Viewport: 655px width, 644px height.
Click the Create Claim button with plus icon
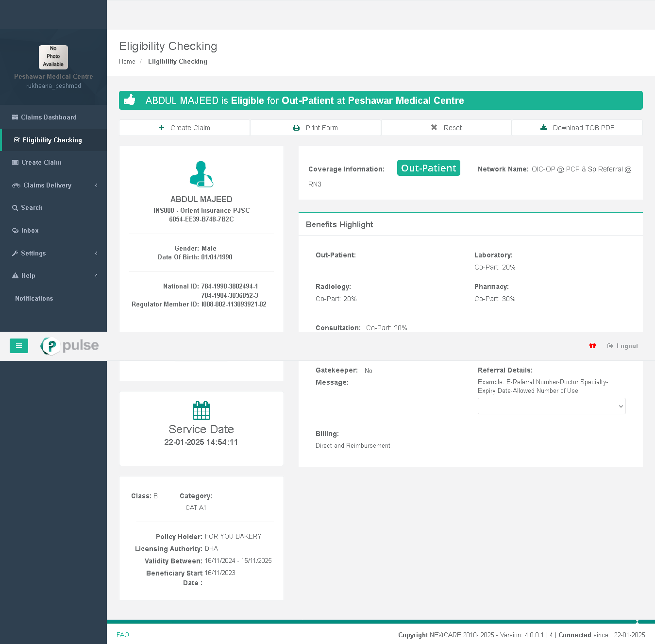click(x=185, y=128)
